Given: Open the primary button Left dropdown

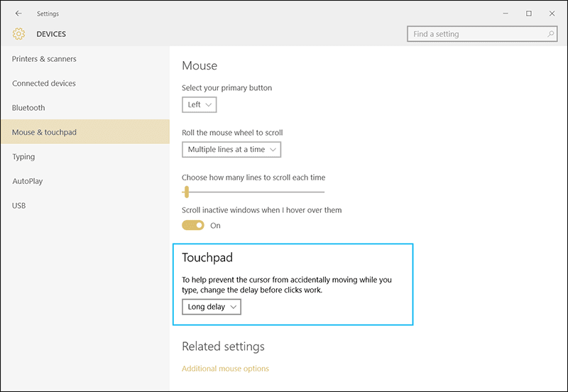Looking at the screenshot, I should (x=200, y=104).
